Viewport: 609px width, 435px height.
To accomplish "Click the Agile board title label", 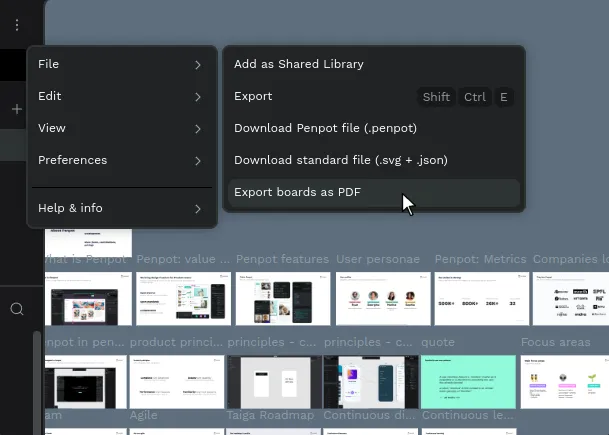I will [x=146, y=415].
